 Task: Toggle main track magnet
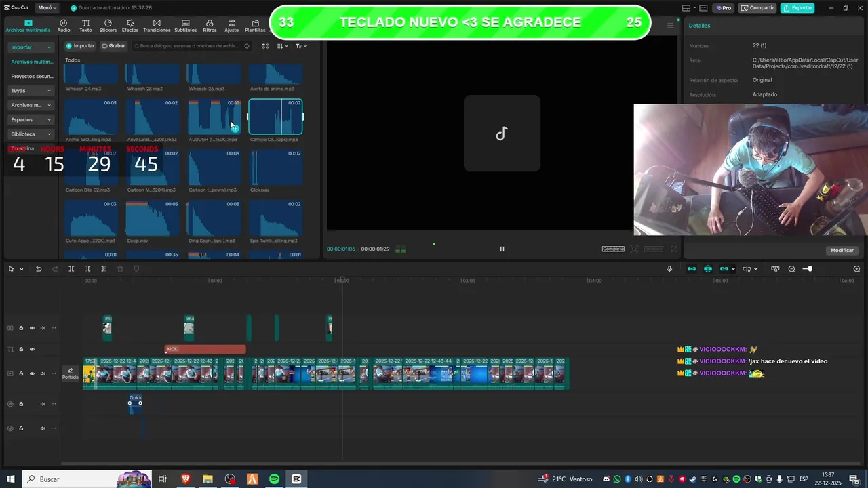692,269
